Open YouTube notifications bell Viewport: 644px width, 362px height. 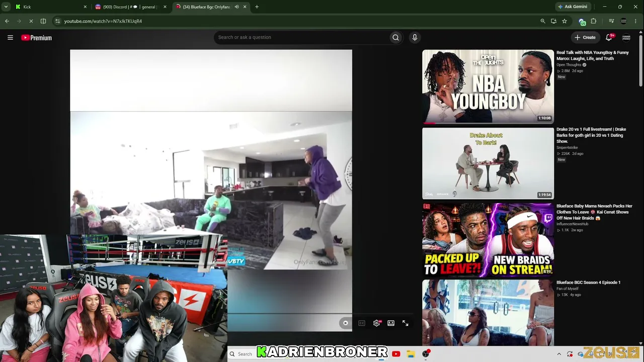[609, 37]
